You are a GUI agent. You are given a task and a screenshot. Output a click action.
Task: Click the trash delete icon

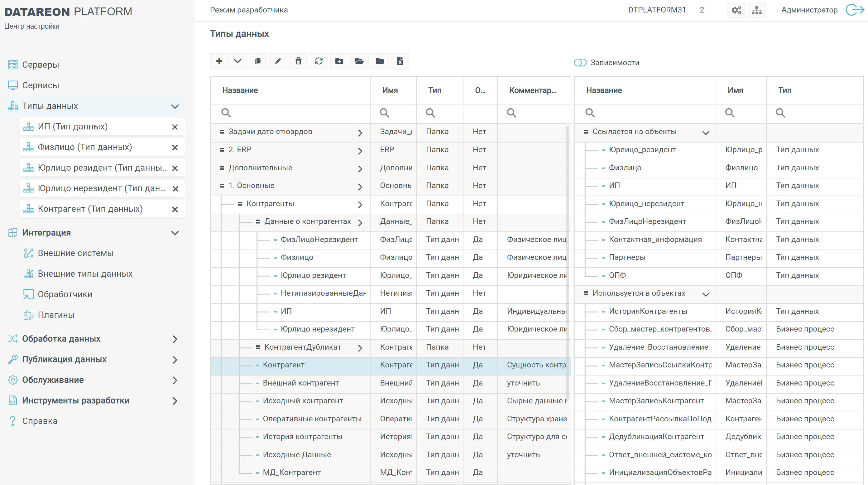pos(298,61)
